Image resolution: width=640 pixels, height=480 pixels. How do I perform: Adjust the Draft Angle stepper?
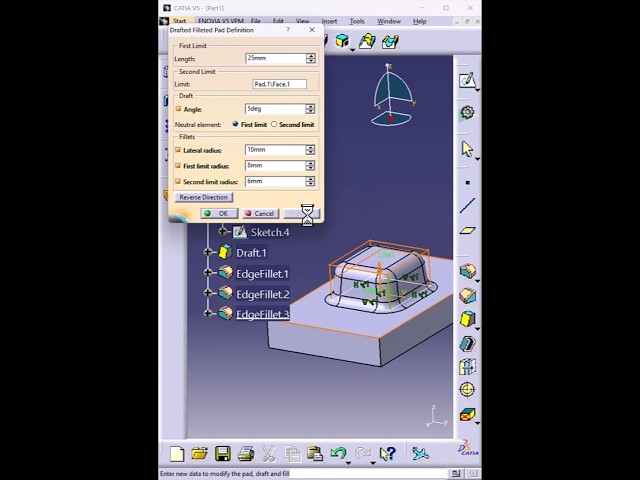coord(310,109)
